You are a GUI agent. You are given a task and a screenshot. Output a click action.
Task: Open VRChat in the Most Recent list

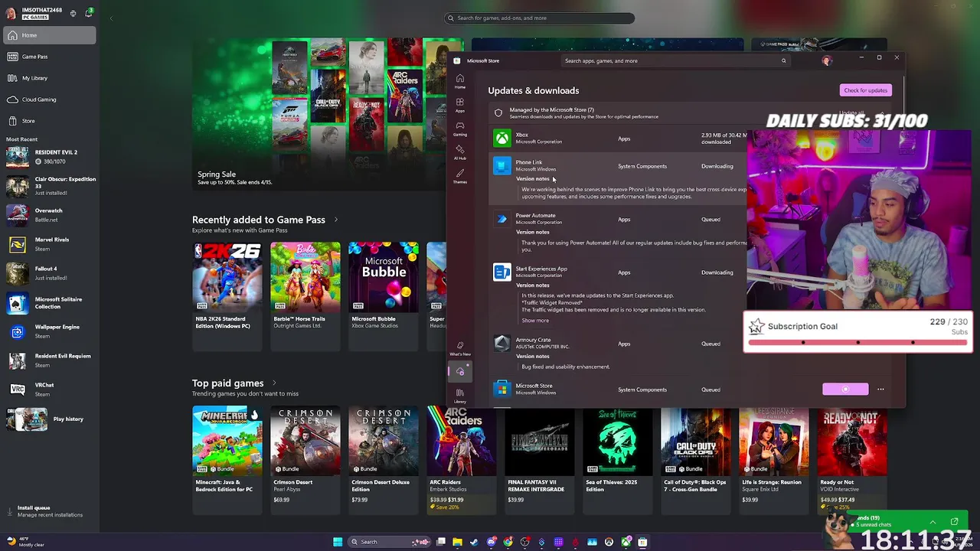50,389
